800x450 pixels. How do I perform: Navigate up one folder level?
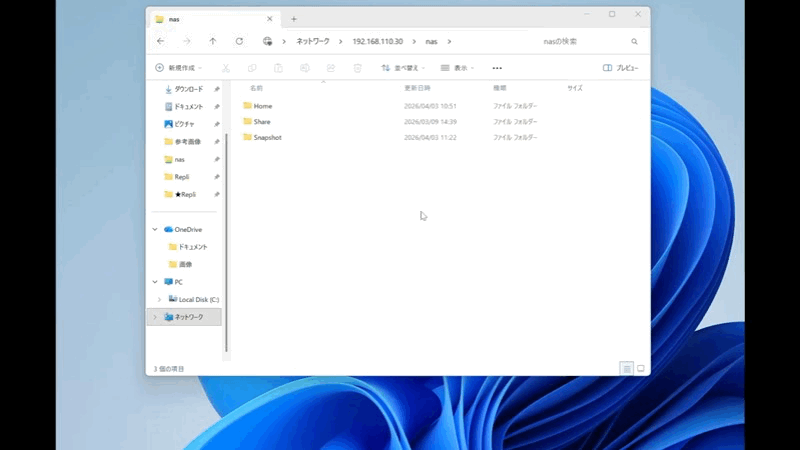[x=213, y=41]
